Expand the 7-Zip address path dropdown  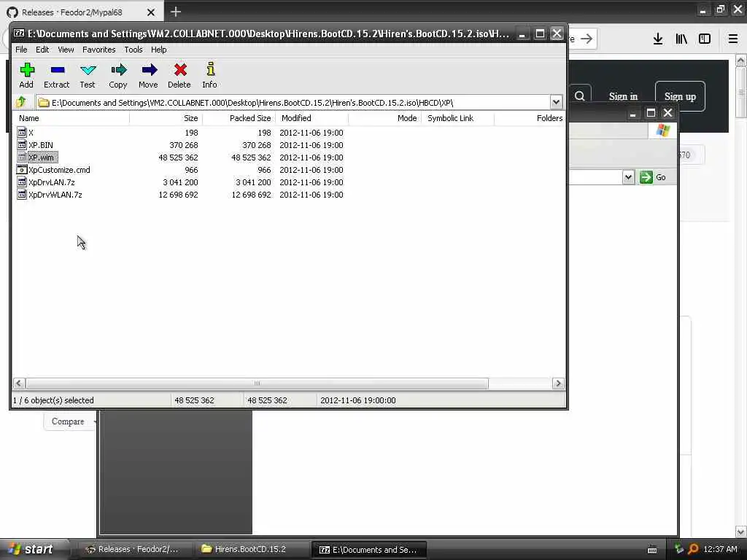[556, 102]
